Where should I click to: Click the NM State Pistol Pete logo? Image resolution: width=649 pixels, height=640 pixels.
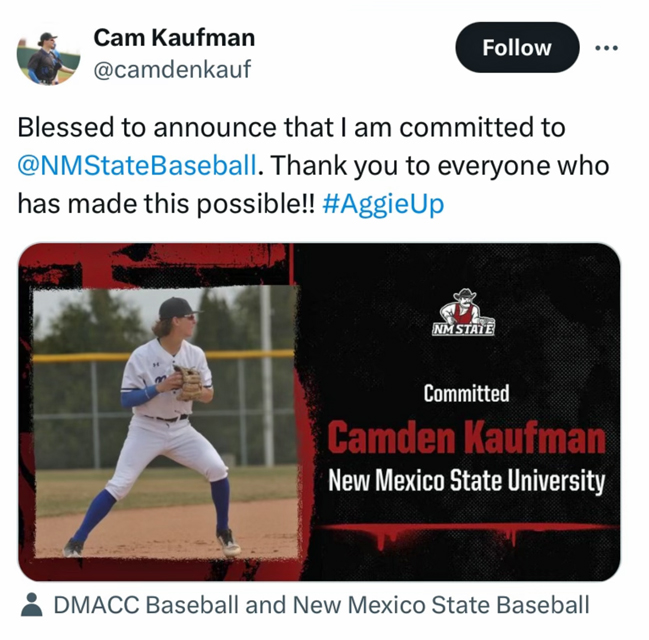(x=464, y=313)
